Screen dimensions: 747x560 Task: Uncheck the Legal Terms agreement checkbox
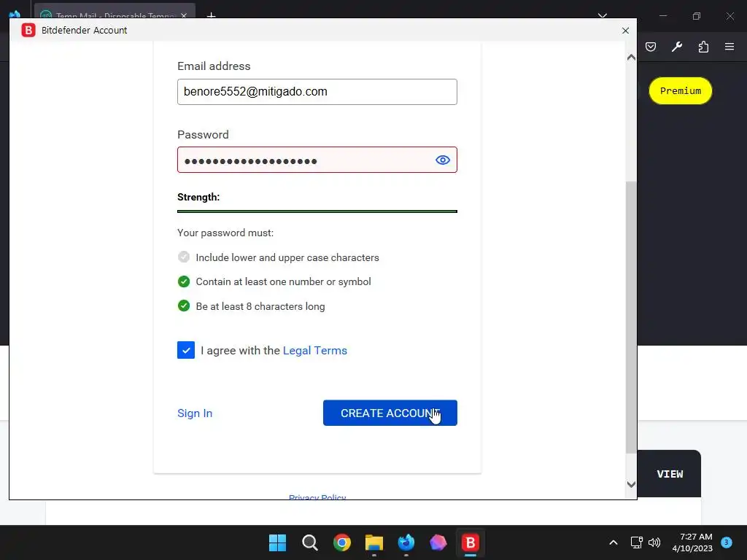[x=186, y=350]
